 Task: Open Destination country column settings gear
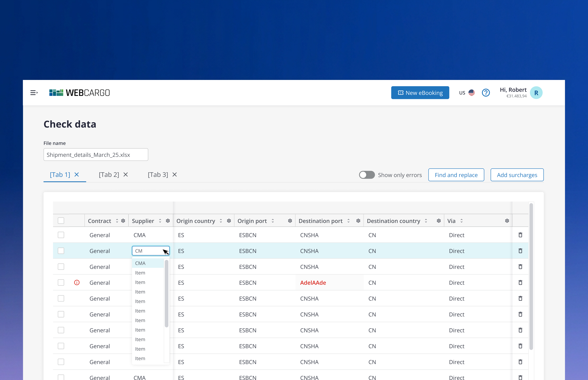(439, 221)
